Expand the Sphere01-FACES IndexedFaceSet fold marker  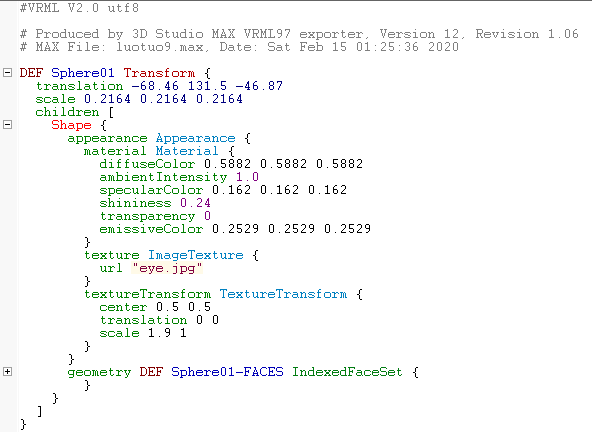tap(8, 372)
